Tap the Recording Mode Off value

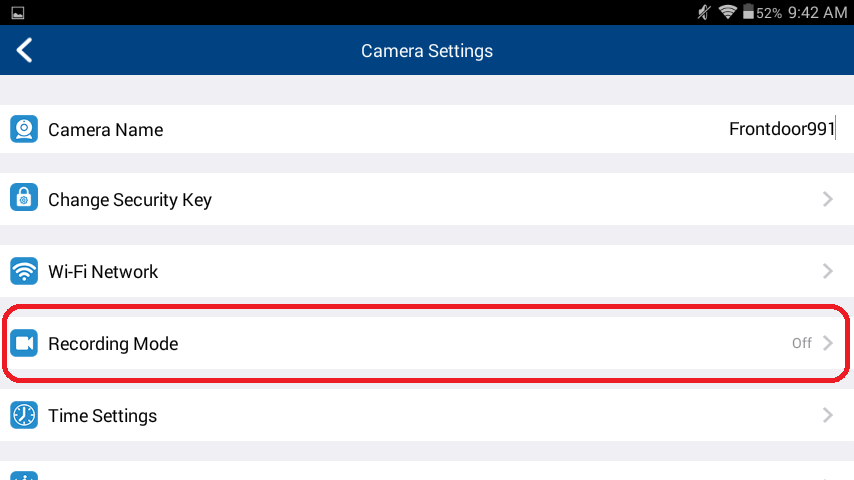pos(802,343)
